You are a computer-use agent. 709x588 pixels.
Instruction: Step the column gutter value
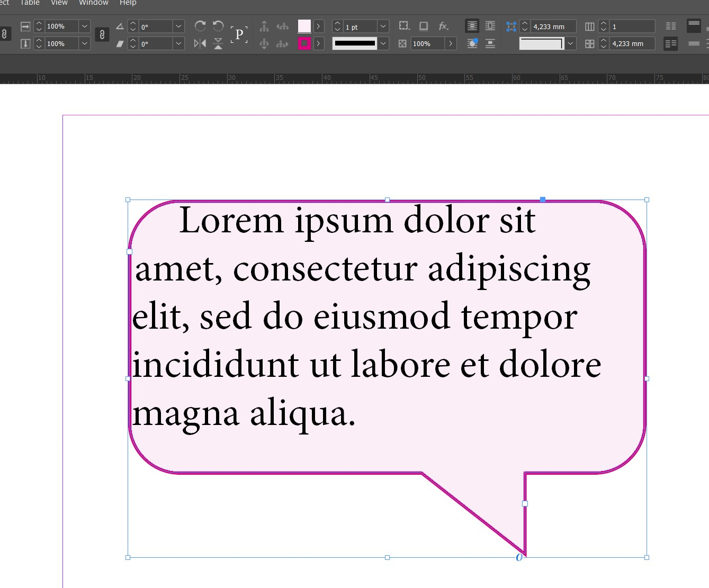603,43
